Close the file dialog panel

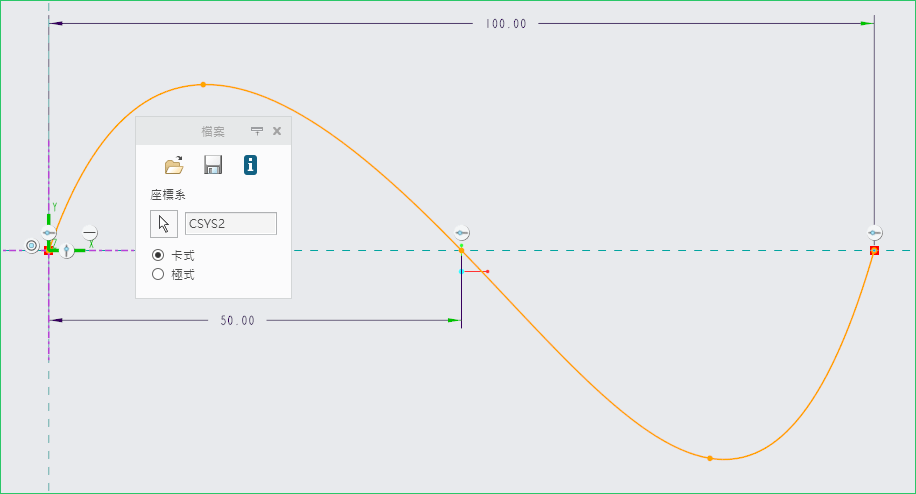coord(277,131)
